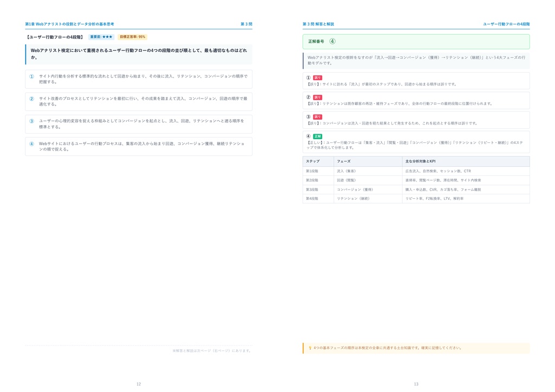This screenshot has height=392, width=555.
Task: Click explanation text 【正しい】：ユーザー行動フローは
Action: click(x=415, y=145)
